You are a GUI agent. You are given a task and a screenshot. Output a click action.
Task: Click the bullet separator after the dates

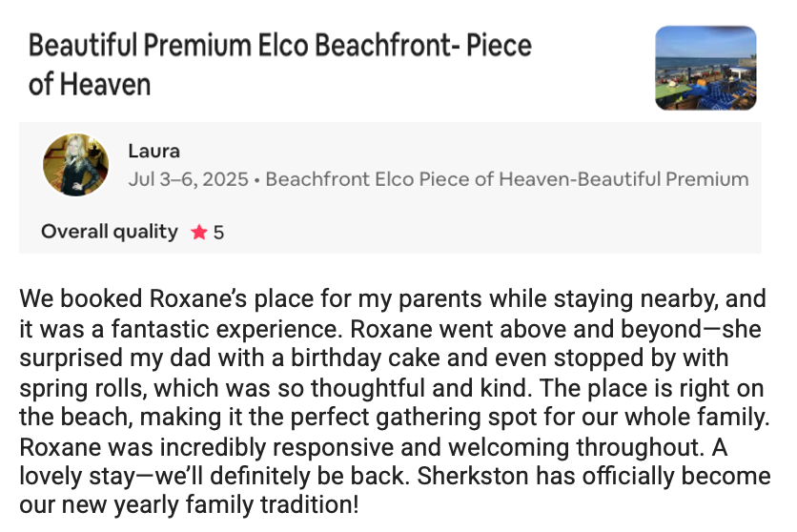(x=256, y=180)
